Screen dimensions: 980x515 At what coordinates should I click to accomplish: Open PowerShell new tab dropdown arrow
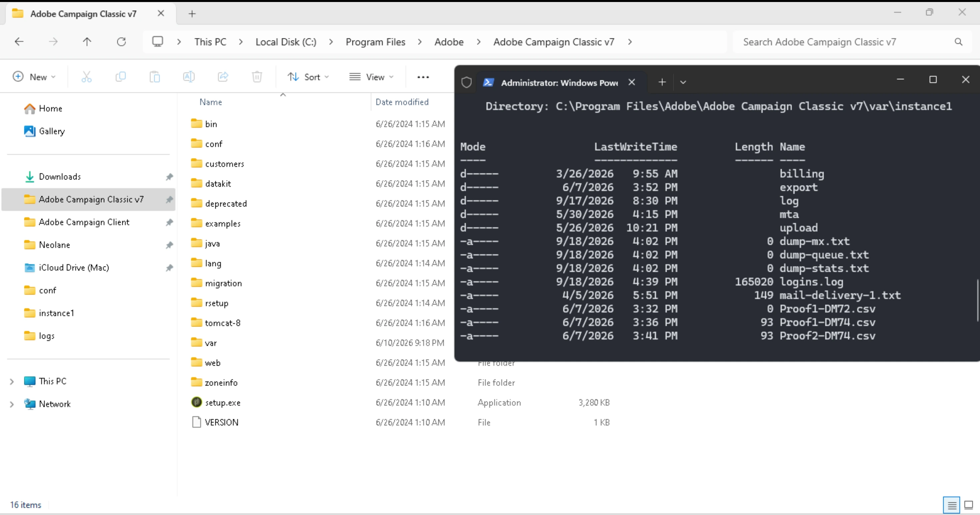click(x=683, y=82)
